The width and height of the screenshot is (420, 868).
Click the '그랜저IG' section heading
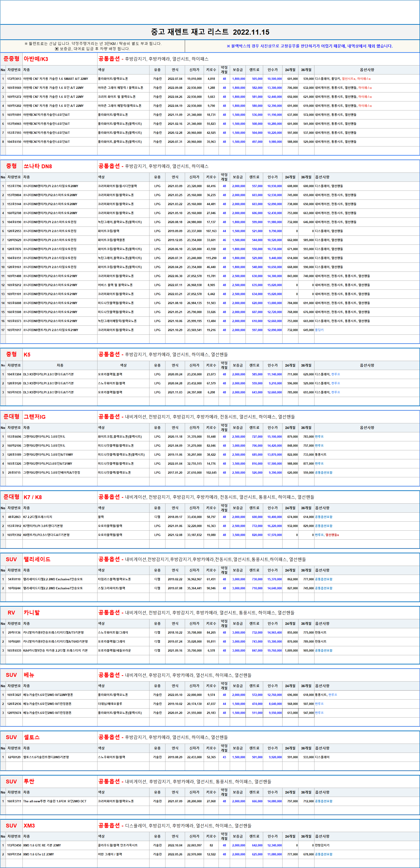34,417
